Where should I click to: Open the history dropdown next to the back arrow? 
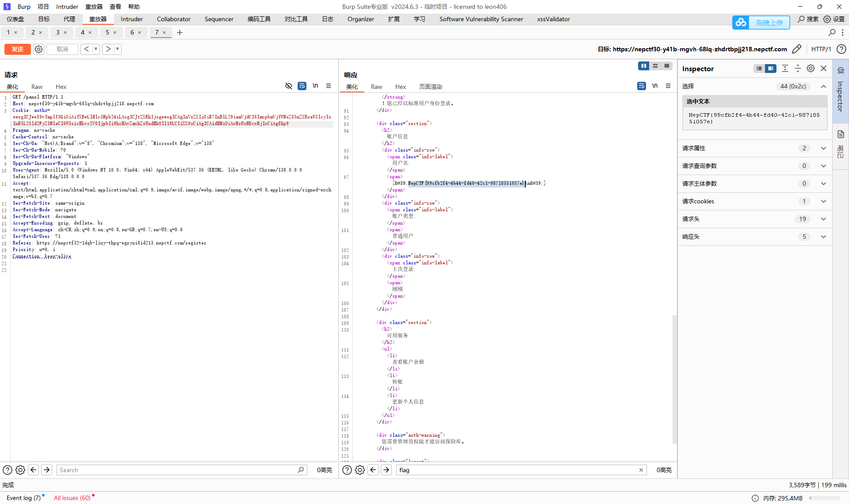(x=96, y=49)
